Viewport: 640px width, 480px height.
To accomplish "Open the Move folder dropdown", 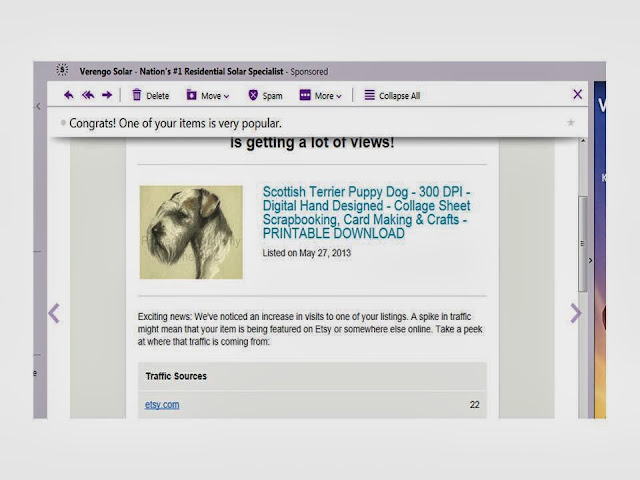I will click(x=208, y=96).
